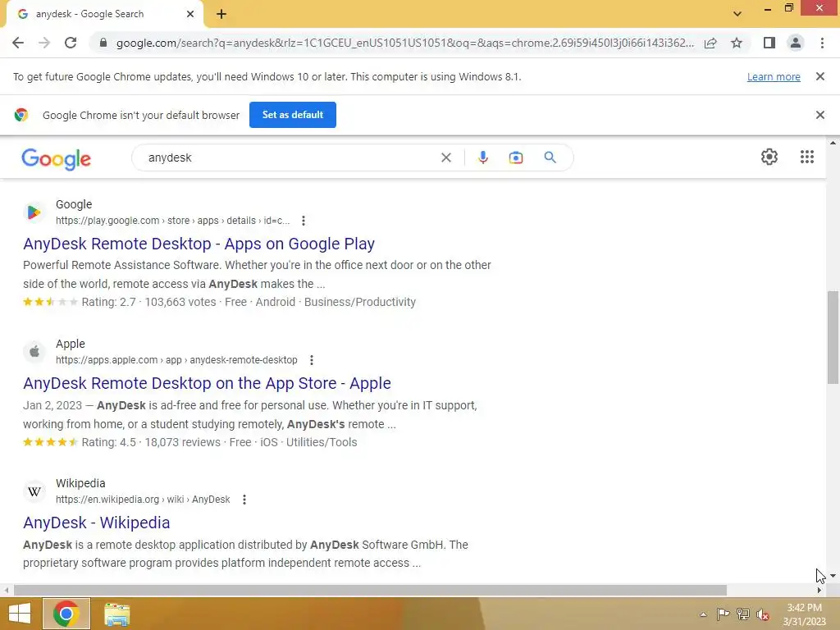Click the vertical scrollbar thumb

click(x=833, y=337)
